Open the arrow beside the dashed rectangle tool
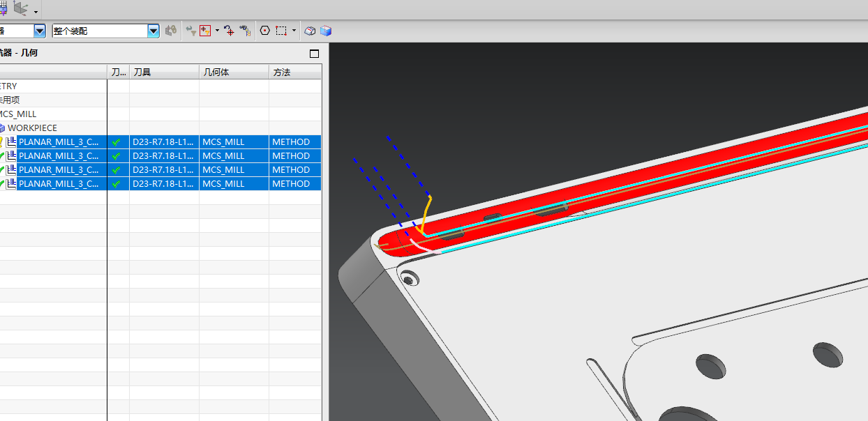The width and height of the screenshot is (868, 421). click(x=294, y=31)
